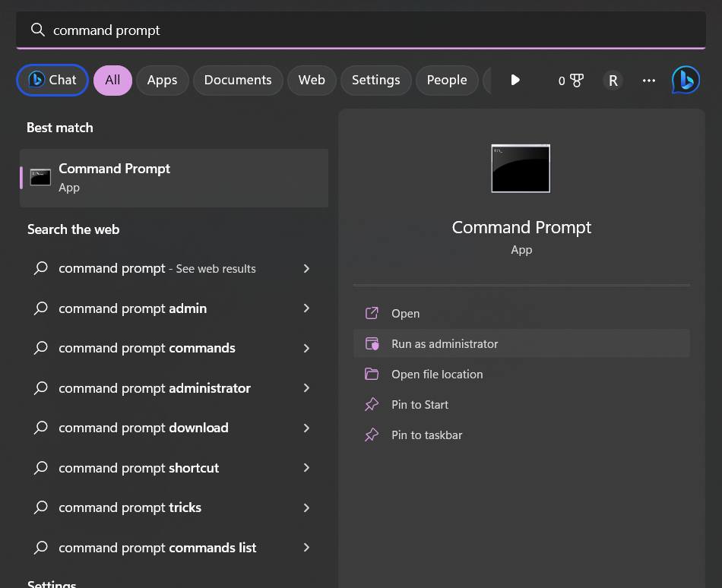Screen dimensions: 722x588
Task: Click search icon beside 'command prompt commands'
Action: coord(41,348)
